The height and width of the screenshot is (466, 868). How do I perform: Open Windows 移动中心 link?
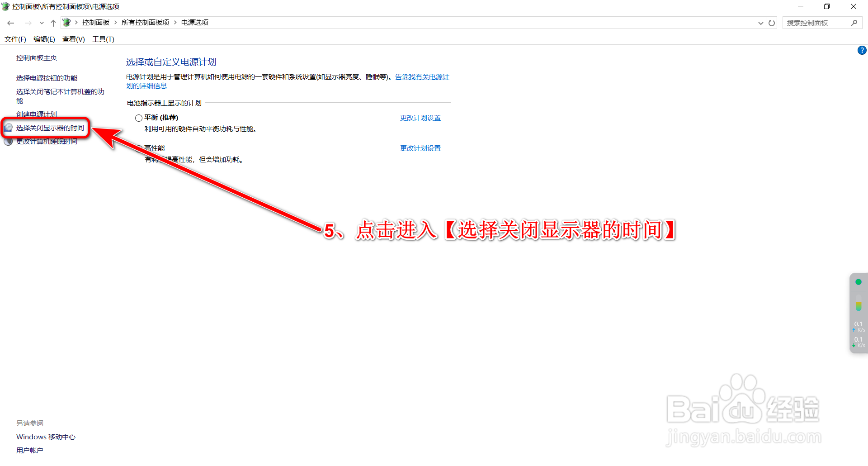click(46, 437)
